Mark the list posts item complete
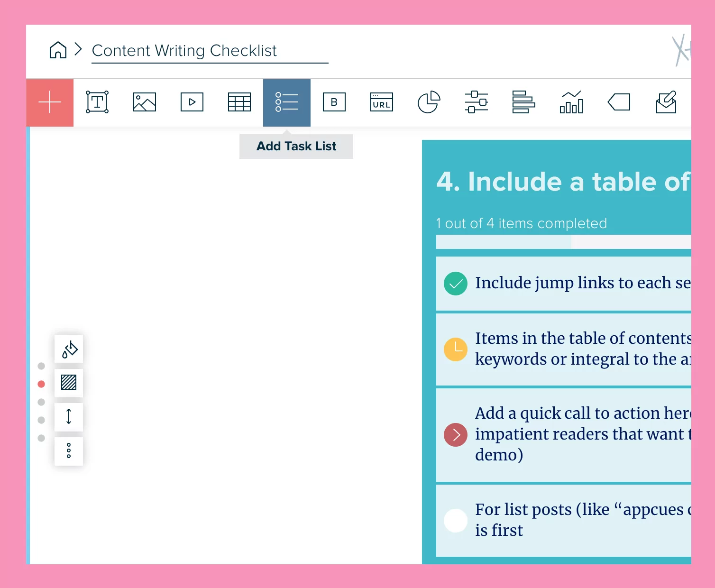The width and height of the screenshot is (715, 588). tap(455, 520)
